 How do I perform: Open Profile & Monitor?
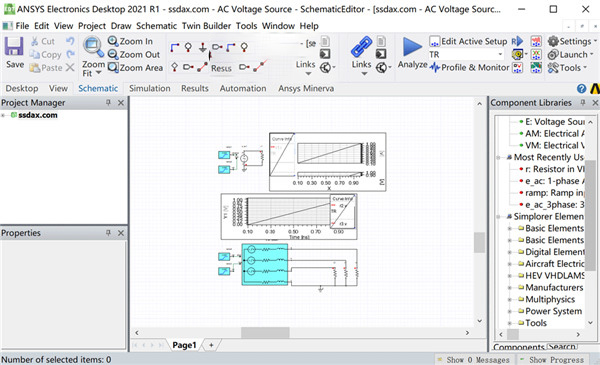470,68
